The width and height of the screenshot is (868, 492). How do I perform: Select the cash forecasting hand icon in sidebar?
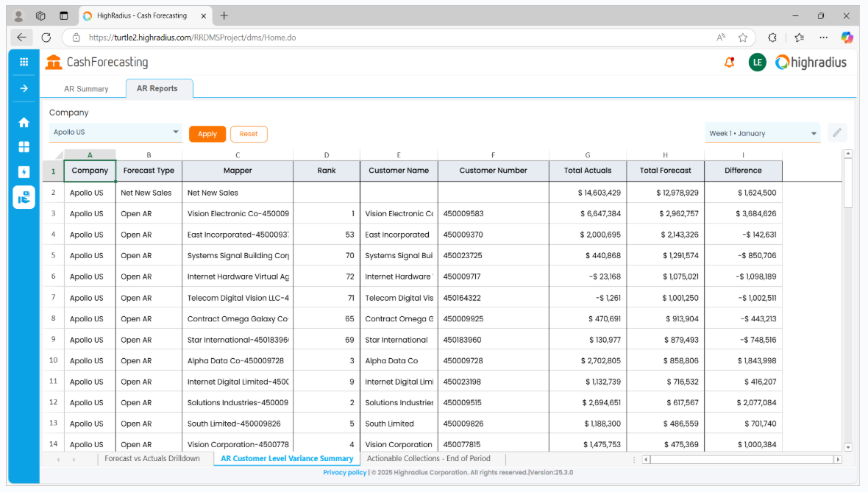coord(24,198)
